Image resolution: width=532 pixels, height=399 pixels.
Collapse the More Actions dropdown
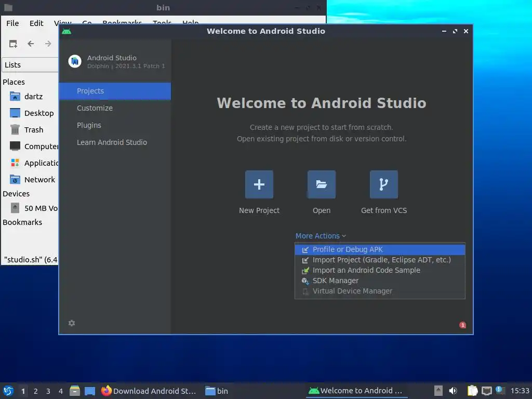[x=321, y=236]
